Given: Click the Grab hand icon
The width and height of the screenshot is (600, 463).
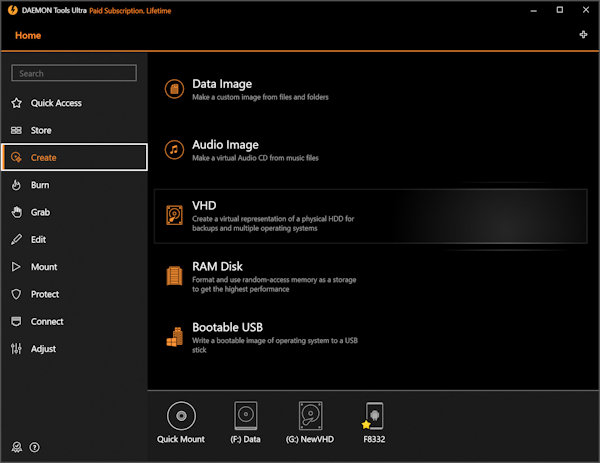Looking at the screenshot, I should click(x=16, y=212).
